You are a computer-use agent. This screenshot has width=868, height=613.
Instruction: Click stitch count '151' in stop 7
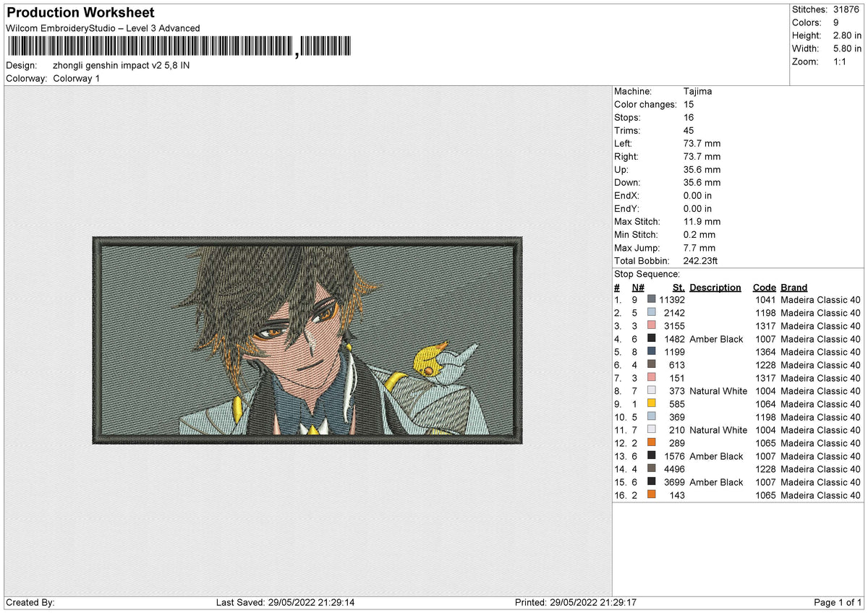677,378
